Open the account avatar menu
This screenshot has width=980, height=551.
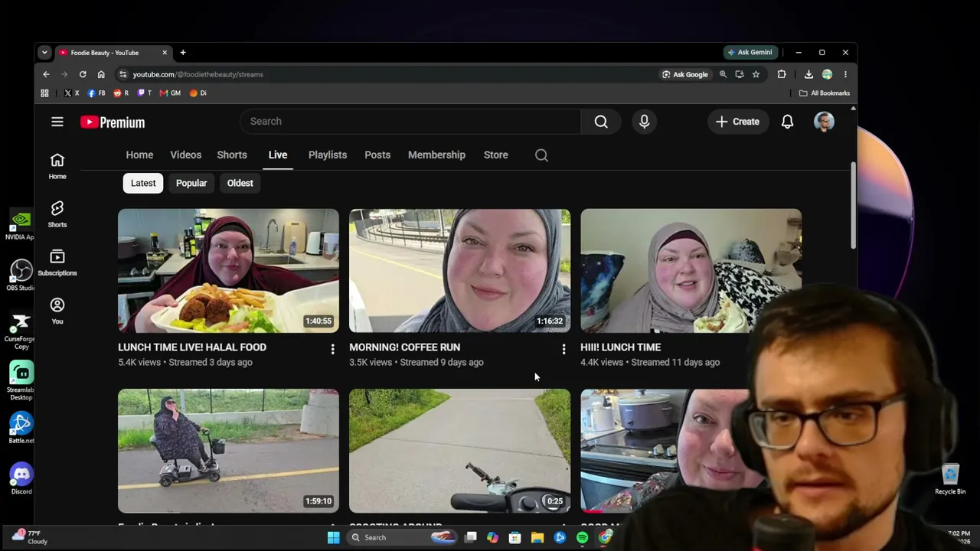point(824,122)
